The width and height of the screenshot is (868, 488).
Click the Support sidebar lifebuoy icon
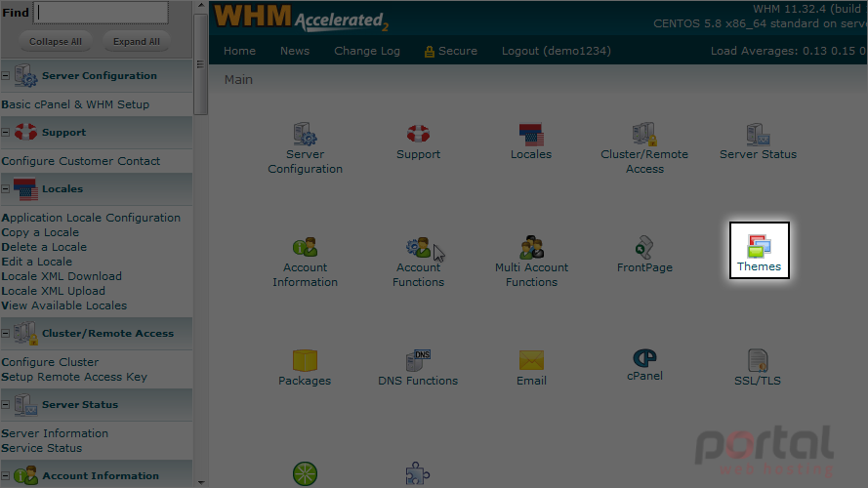[25, 132]
